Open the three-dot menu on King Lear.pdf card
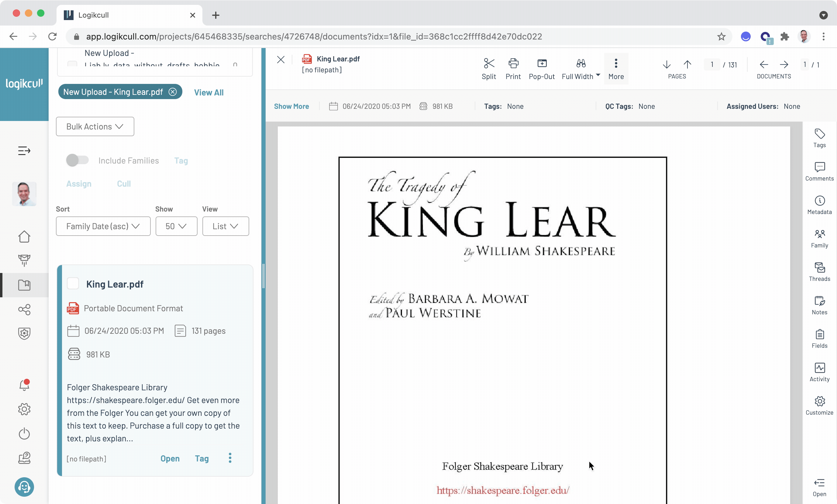Screen dimensions: 837x504 click(230, 458)
